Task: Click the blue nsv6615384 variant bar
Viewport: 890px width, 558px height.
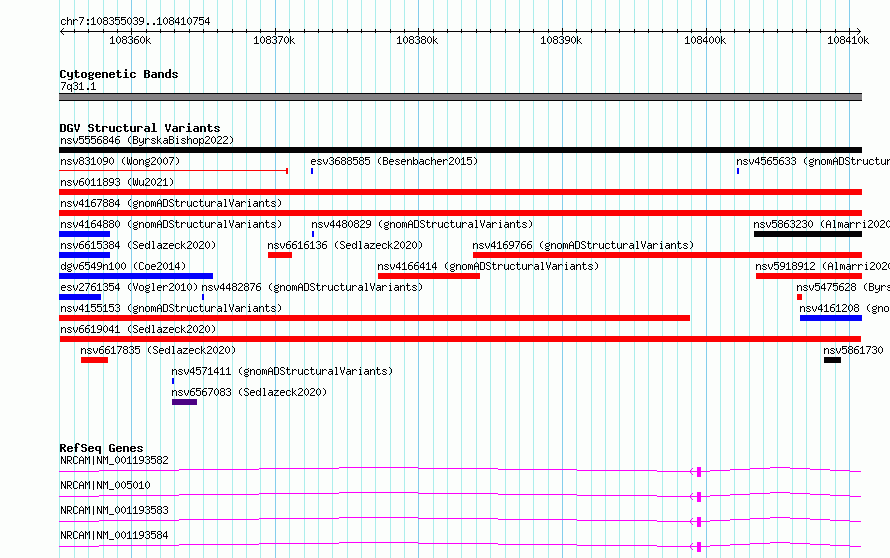Action: (x=85, y=255)
